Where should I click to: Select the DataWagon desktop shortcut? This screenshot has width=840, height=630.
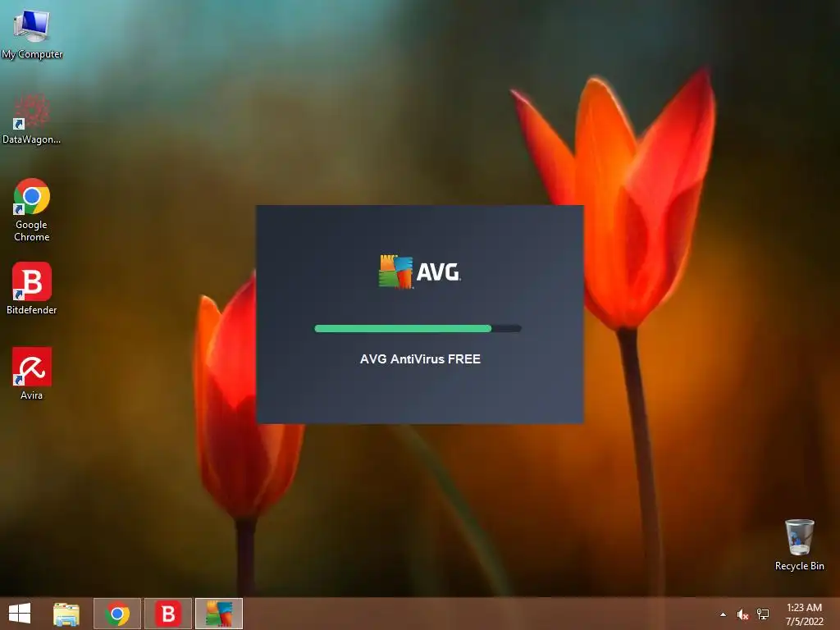point(32,119)
